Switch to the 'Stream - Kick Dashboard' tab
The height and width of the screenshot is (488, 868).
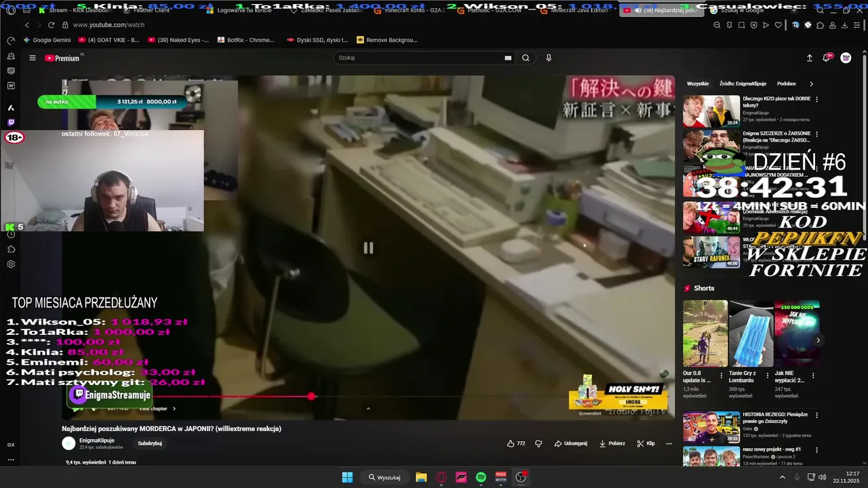click(75, 10)
